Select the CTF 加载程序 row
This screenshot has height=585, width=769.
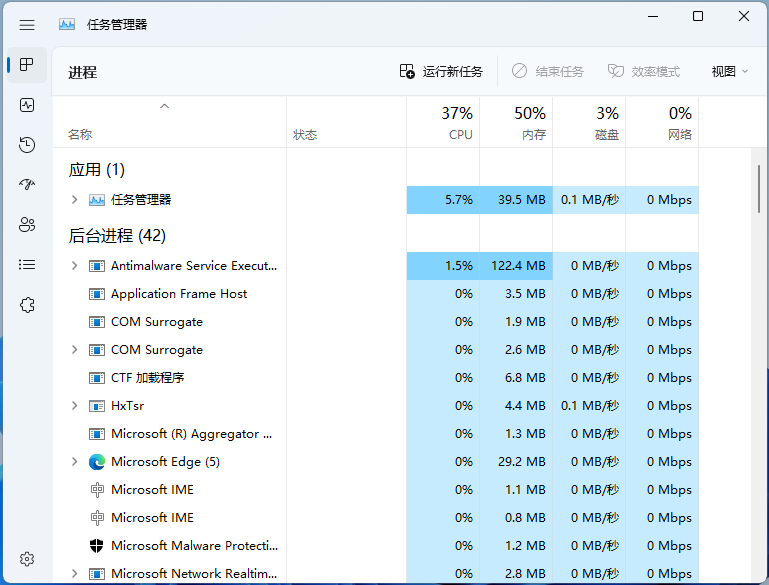[x=376, y=378]
